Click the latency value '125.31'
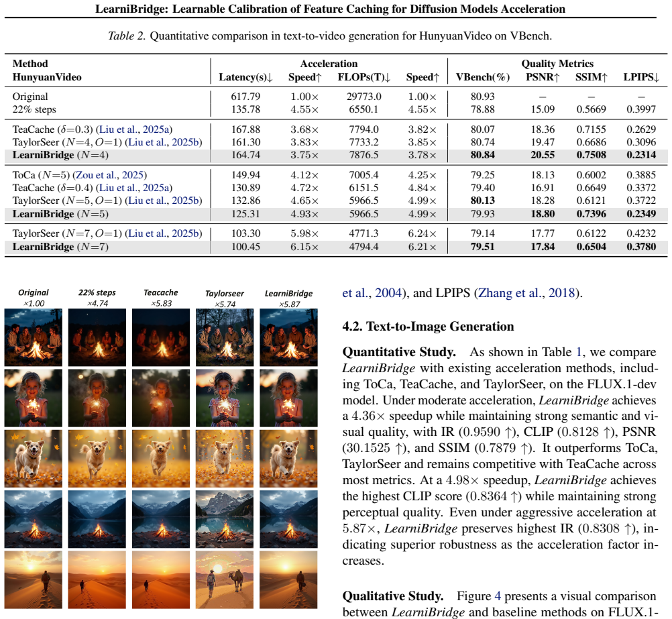The height and width of the screenshot is (619, 672). tap(245, 214)
